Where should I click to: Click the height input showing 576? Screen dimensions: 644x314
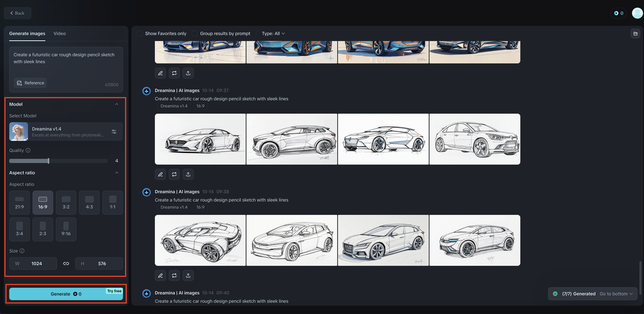99,263
